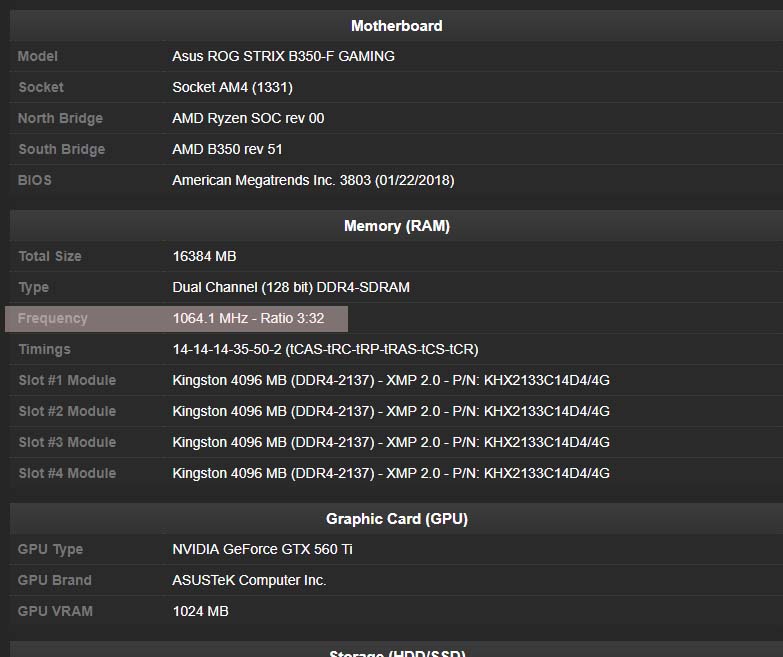The height and width of the screenshot is (657, 783).
Task: Select the Kingston module value for Slot #3
Action: [x=391, y=442]
